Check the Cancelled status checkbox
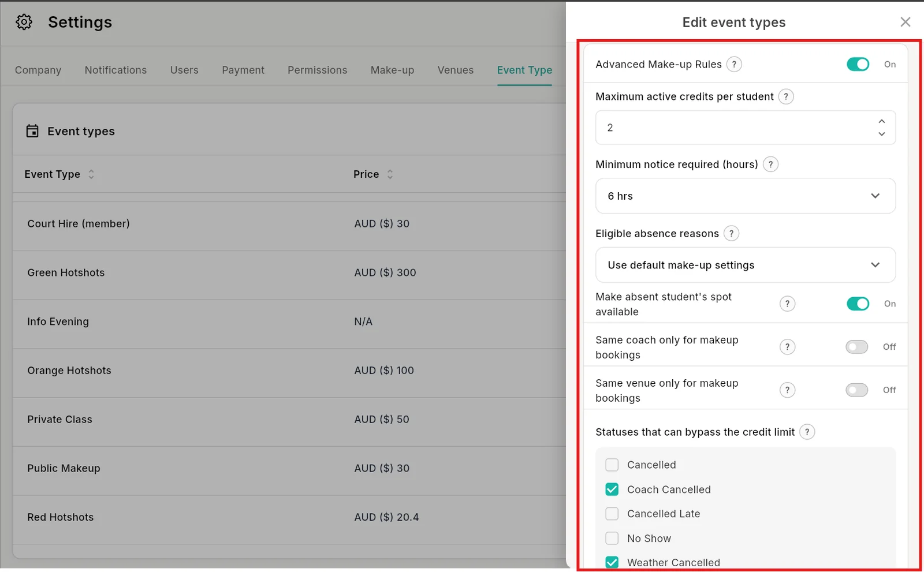This screenshot has height=572, width=924. (x=612, y=465)
